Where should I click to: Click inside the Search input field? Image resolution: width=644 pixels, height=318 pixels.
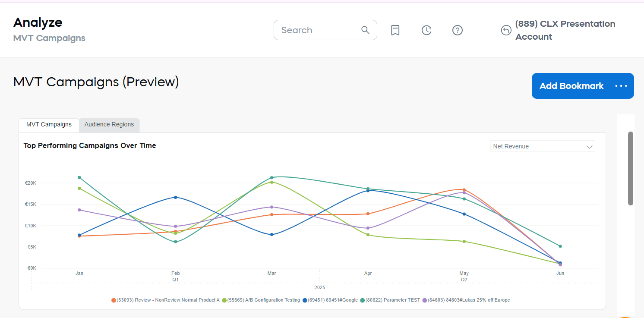pyautogui.click(x=317, y=30)
